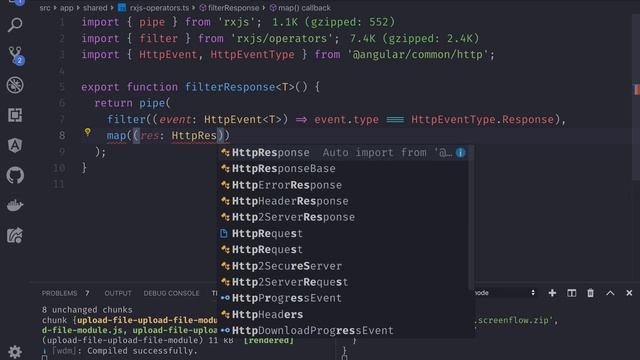Kill the terminal with trash icon
The height and width of the screenshot is (360, 640).
pos(591,293)
